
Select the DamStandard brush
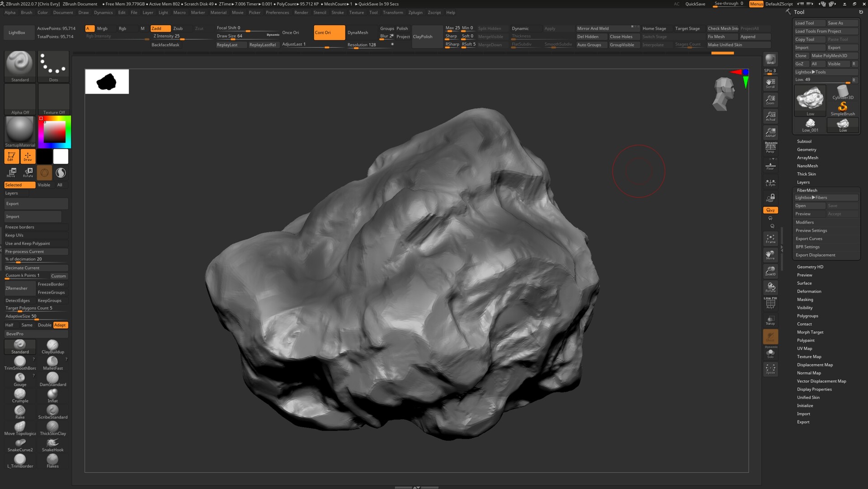(x=52, y=379)
